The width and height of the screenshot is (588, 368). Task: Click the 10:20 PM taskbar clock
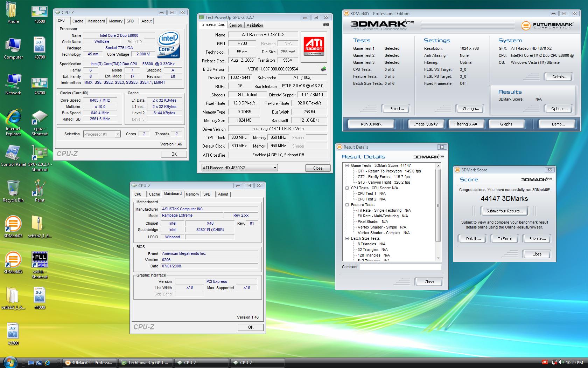click(574, 363)
